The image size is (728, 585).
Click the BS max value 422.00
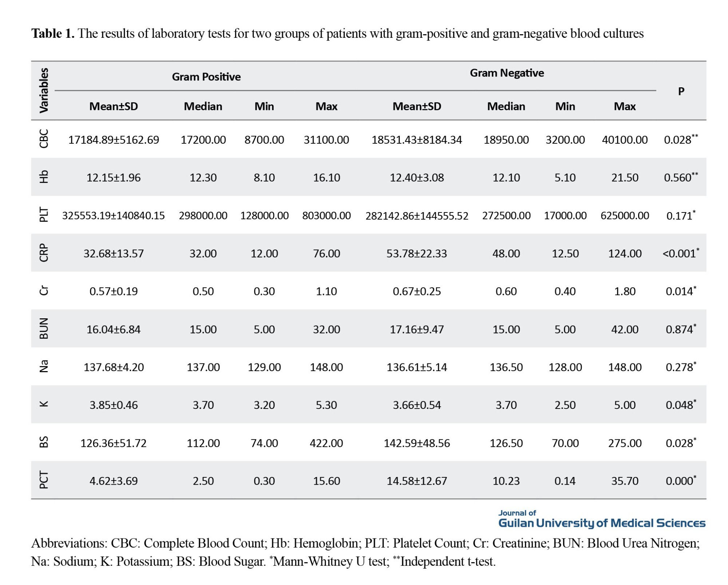[326, 443]
